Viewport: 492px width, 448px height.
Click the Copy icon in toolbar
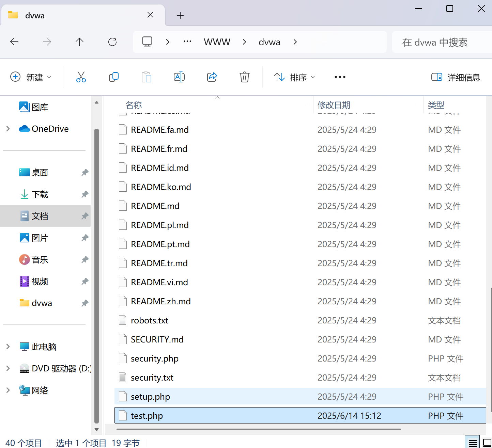[x=114, y=77]
